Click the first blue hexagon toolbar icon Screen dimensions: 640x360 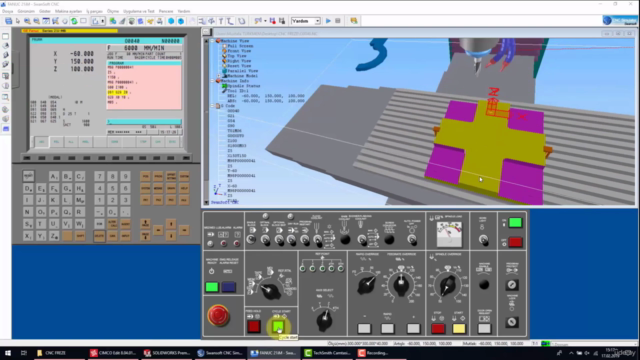[171, 21]
